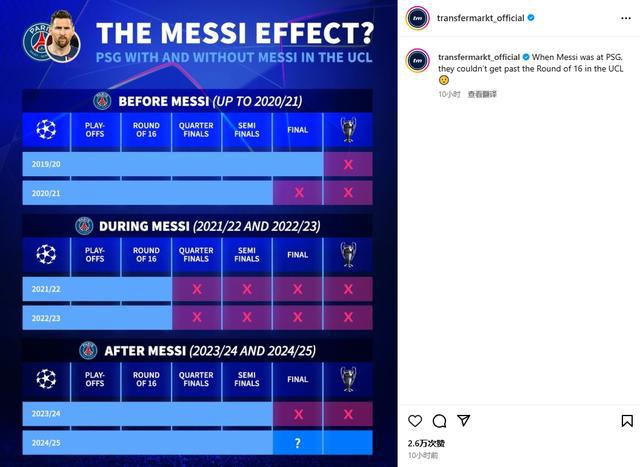Image resolution: width=640 pixels, height=467 pixels.
Task: Open the three-dot more options menu
Action: [x=624, y=18]
